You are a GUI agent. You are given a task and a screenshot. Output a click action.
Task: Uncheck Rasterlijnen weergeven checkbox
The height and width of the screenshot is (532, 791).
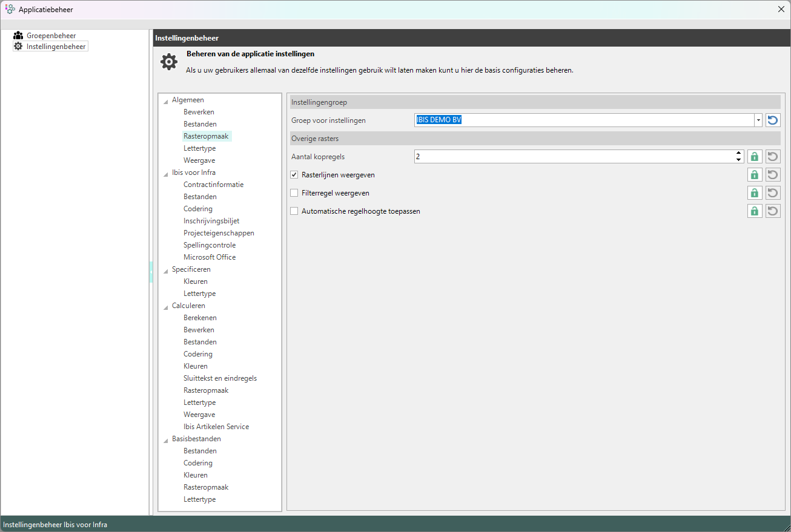tap(294, 175)
